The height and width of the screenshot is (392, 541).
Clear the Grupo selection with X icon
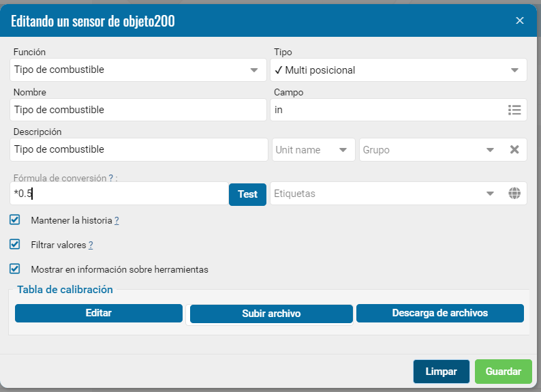click(x=514, y=149)
